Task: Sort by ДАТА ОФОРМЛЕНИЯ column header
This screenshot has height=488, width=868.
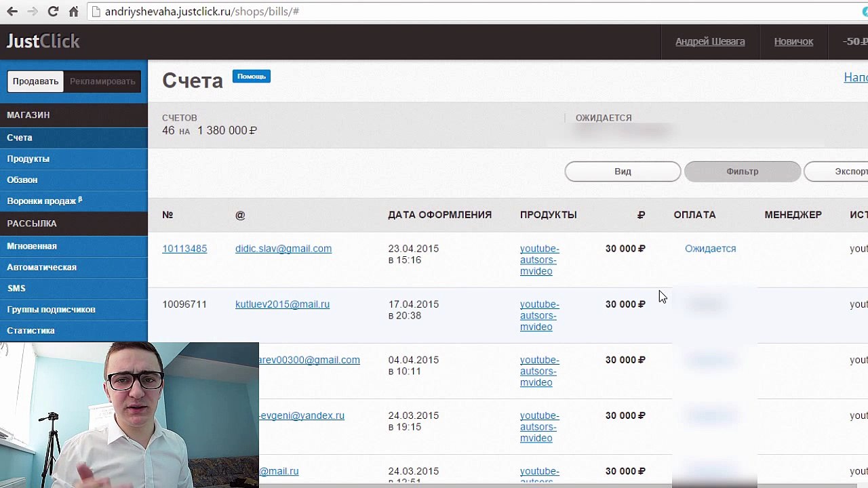Action: (439, 215)
